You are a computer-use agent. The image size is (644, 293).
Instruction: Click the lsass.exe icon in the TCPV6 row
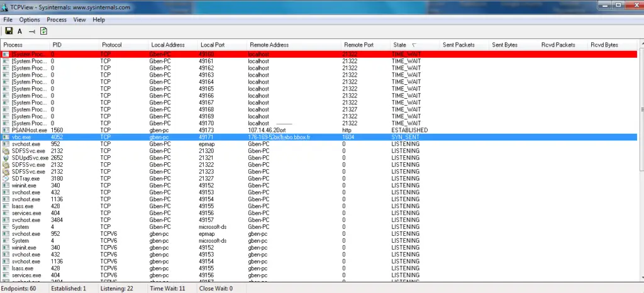tap(6, 268)
